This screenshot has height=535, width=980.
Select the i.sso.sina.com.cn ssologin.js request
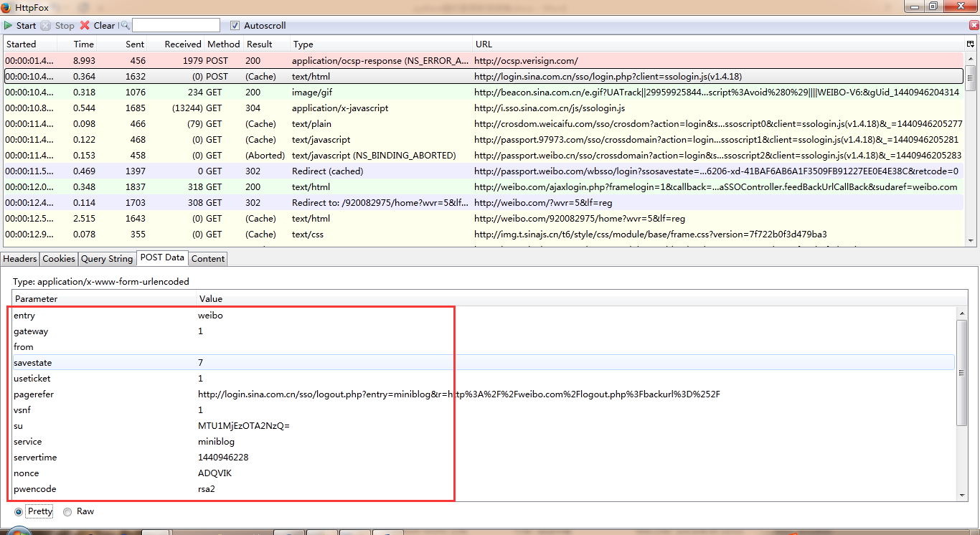click(x=484, y=108)
